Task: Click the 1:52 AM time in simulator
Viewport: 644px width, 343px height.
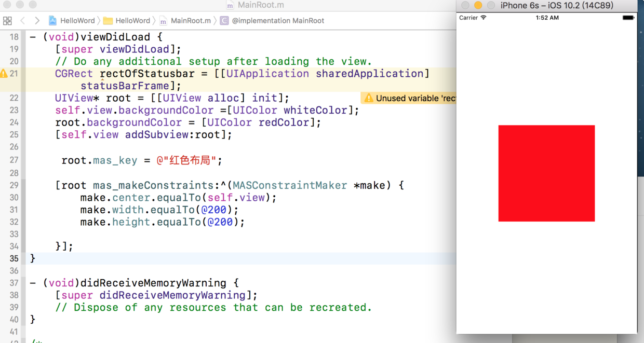Action: point(547,18)
